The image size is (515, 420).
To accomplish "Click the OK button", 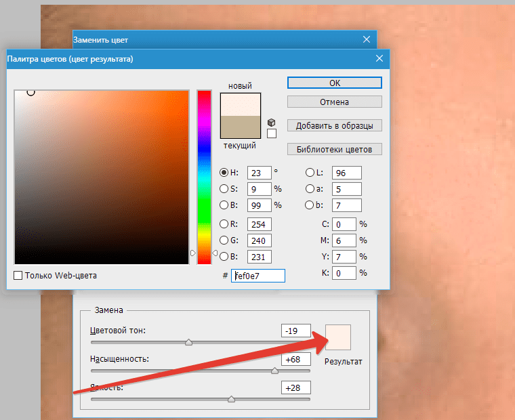I will point(335,83).
